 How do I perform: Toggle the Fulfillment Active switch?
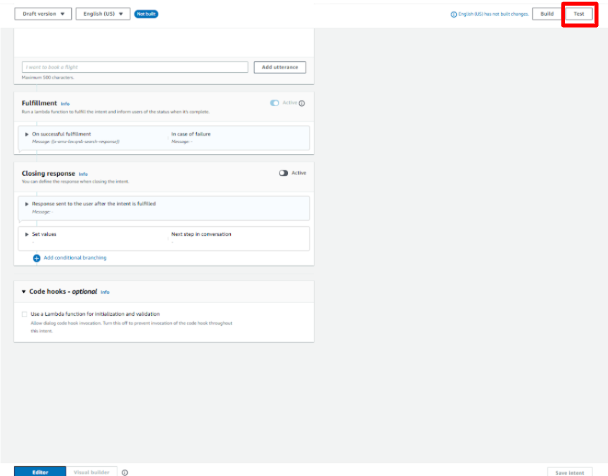275,103
